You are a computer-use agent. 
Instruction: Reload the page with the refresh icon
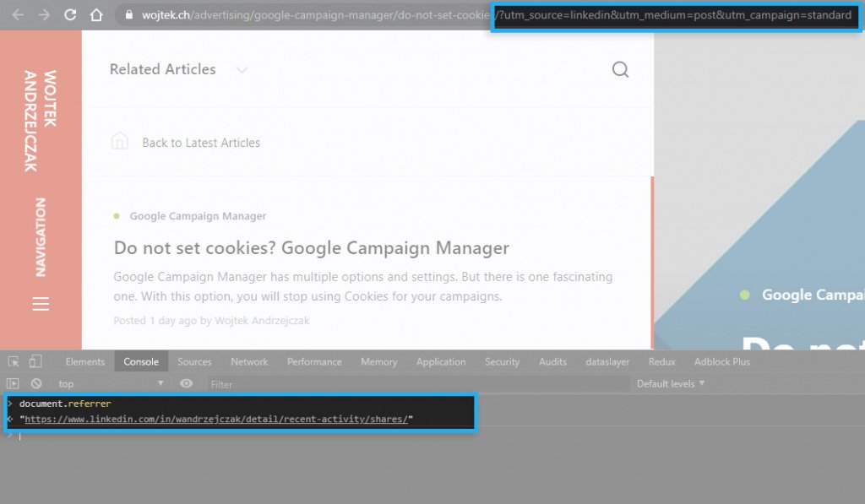click(70, 15)
